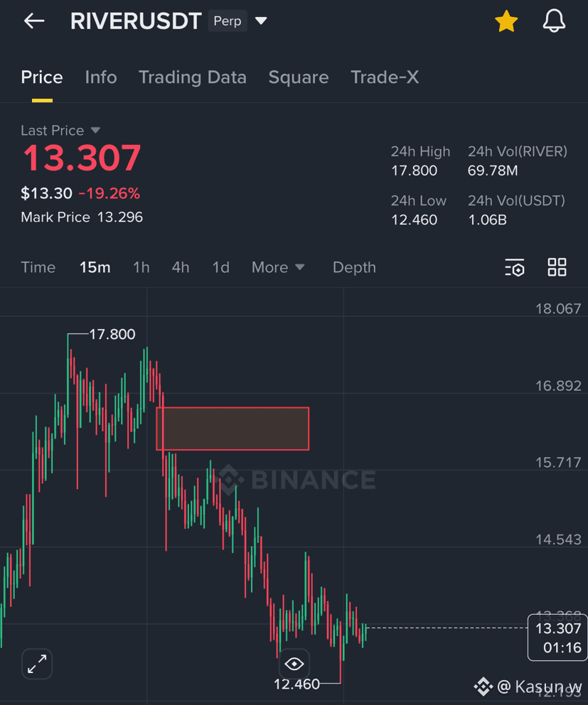Open the Trade-X tab
Screen dimensions: 588x705
pyautogui.click(x=385, y=77)
